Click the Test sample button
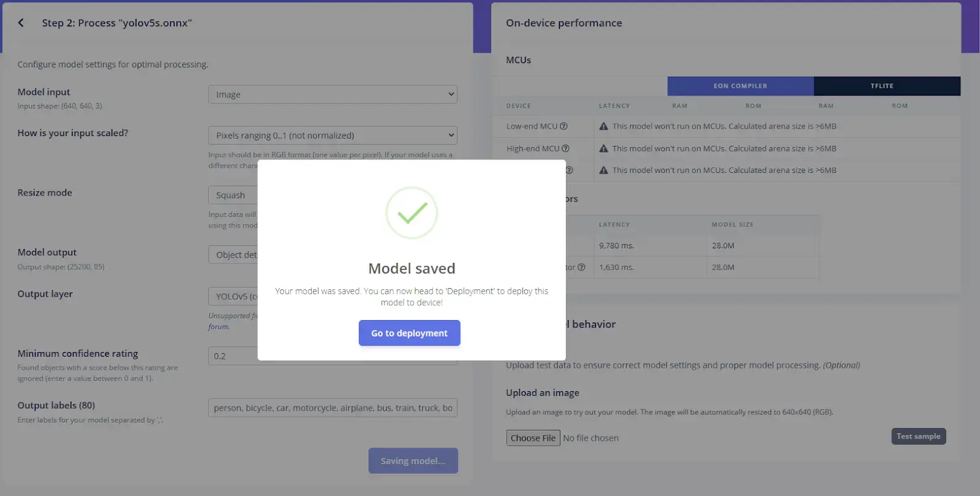The height and width of the screenshot is (496, 980). 918,437
